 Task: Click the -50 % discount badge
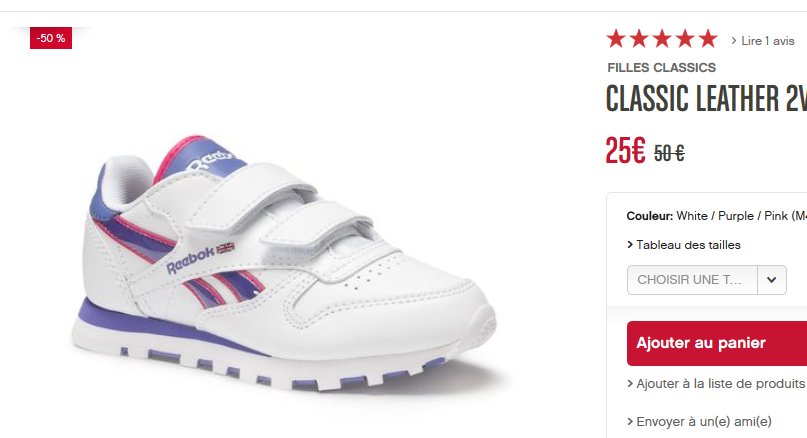[51, 38]
